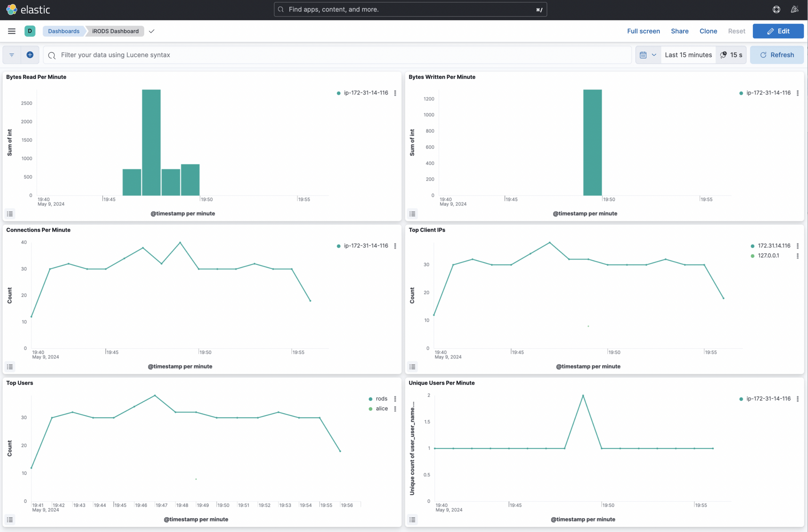Click the add filter plus icon
The image size is (808, 532).
[x=30, y=55]
